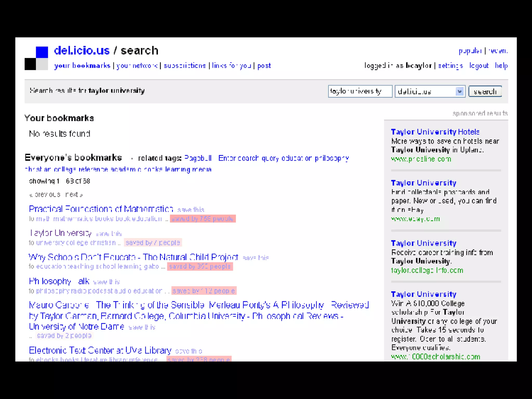The height and width of the screenshot is (399, 532).
Task: Log out of bcaylor account
Action: tap(479, 66)
